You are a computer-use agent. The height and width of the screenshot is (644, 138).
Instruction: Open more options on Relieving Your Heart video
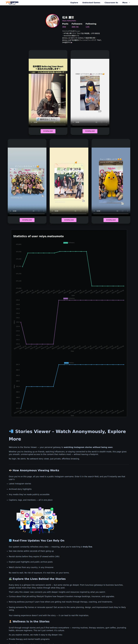point(65,122)
